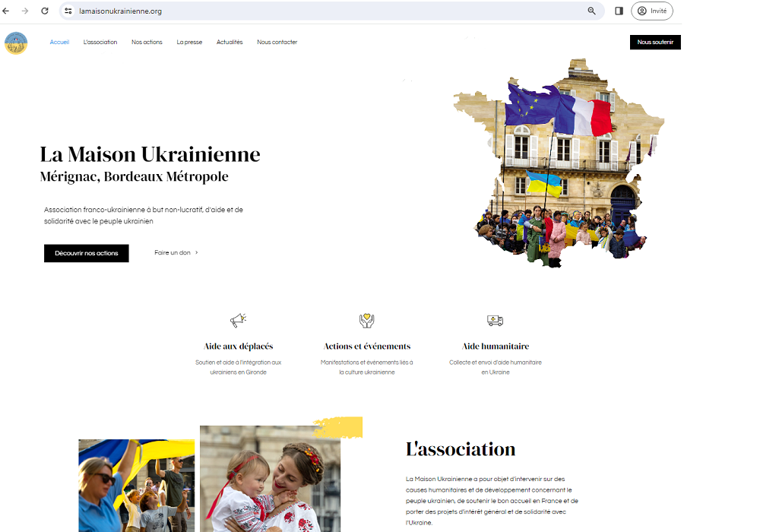Click the Découvrir nos actions button
Screen dimensions: 760x532
87,253
